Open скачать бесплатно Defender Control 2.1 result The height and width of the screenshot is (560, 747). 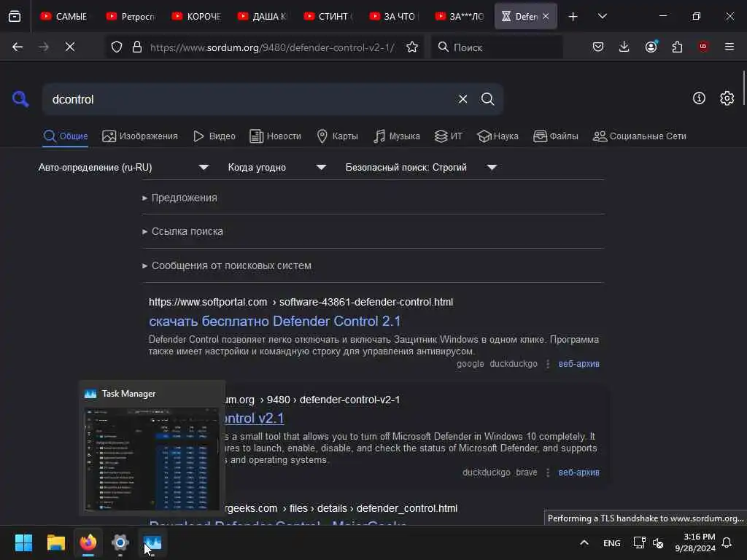[x=274, y=322]
